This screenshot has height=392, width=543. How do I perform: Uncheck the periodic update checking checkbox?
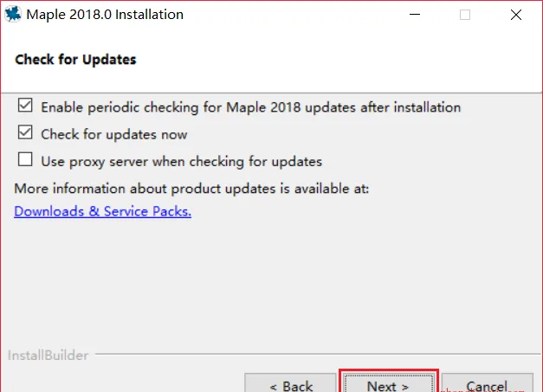pyautogui.click(x=25, y=106)
